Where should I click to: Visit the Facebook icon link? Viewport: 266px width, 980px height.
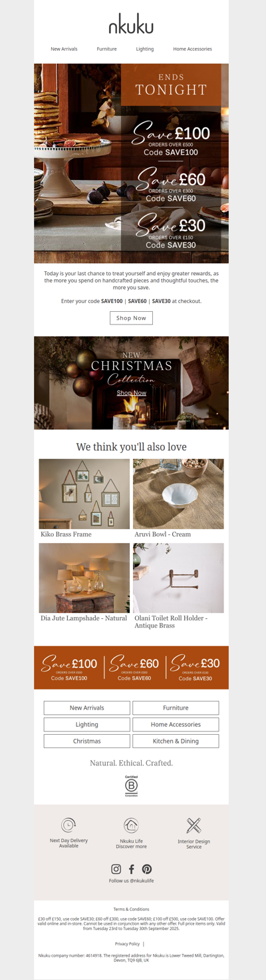pyautogui.click(x=132, y=869)
